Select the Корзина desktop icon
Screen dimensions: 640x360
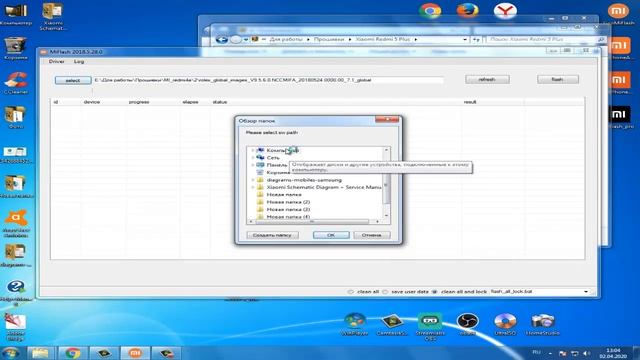16,49
